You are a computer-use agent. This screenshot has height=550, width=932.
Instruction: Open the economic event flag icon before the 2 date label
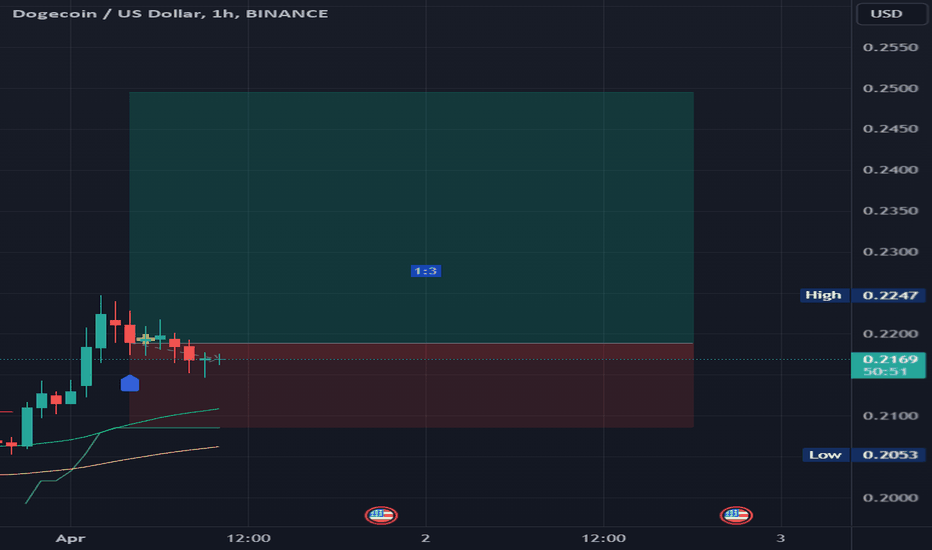pyautogui.click(x=381, y=515)
